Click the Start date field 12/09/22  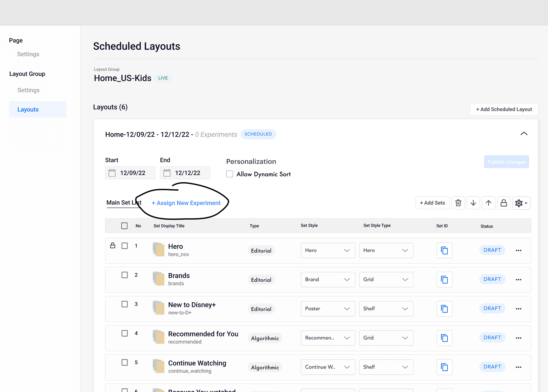tap(130, 173)
